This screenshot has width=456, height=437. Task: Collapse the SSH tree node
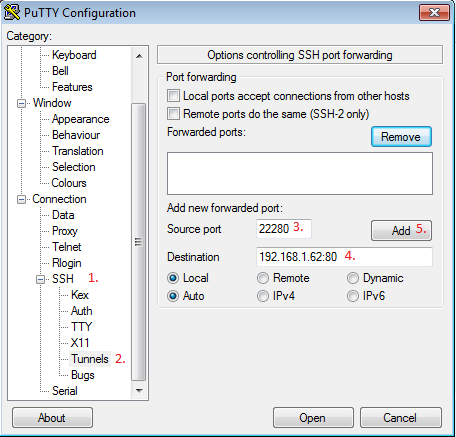coord(40,279)
